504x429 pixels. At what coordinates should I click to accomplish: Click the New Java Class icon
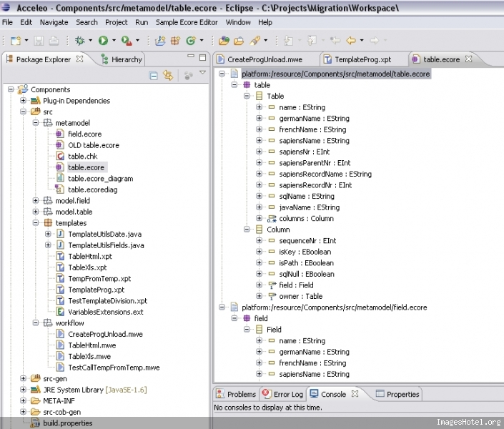click(191, 41)
